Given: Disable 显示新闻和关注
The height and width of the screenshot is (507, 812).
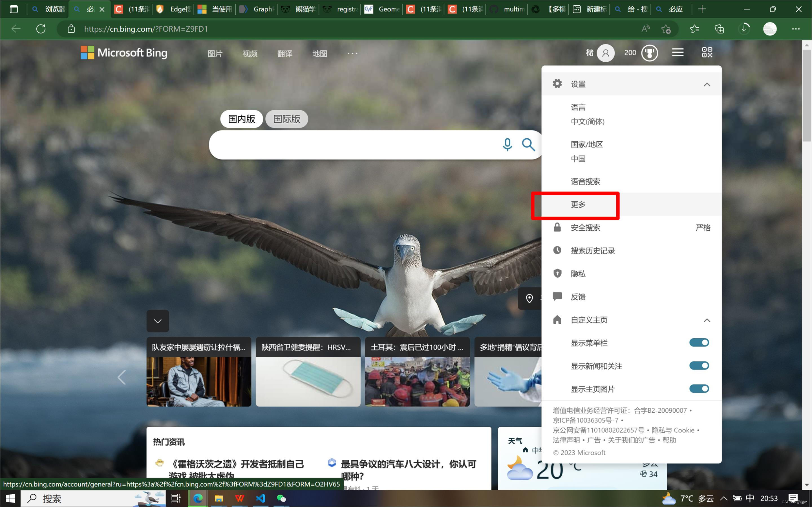Looking at the screenshot, I should click(x=699, y=366).
